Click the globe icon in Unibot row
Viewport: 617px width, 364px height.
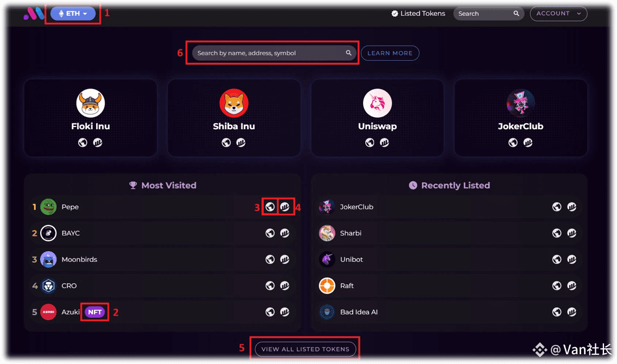click(557, 259)
